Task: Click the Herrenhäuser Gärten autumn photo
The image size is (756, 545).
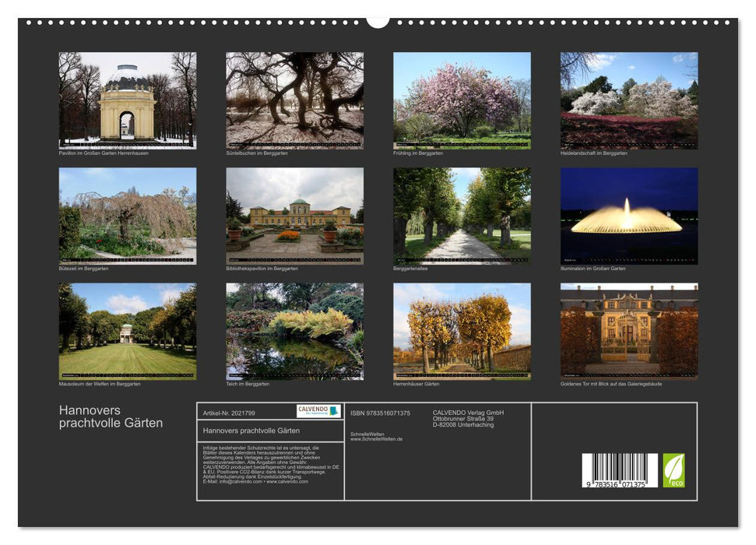Action: [462, 331]
